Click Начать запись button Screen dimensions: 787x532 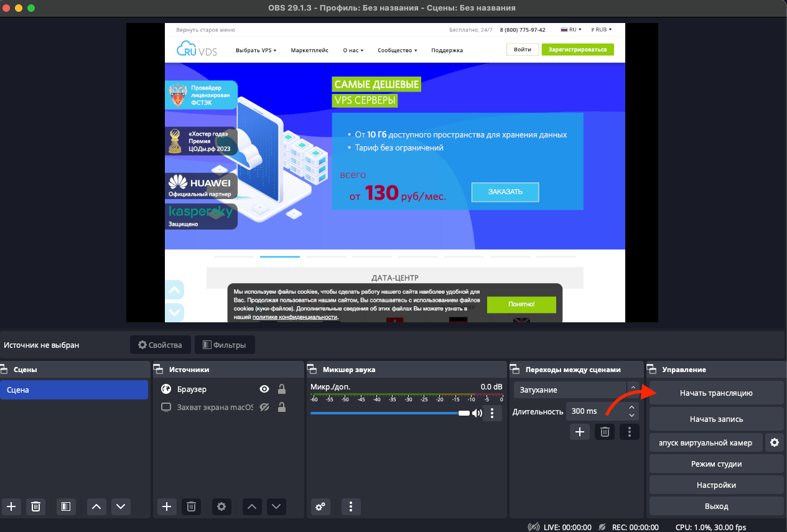click(x=716, y=419)
